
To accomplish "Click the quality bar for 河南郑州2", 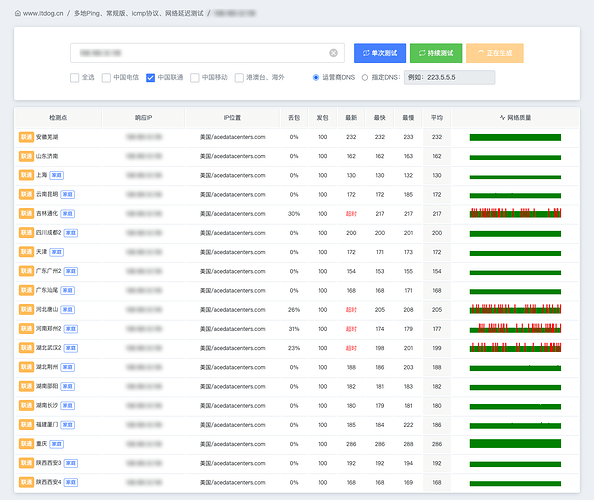I will pyautogui.click(x=515, y=328).
